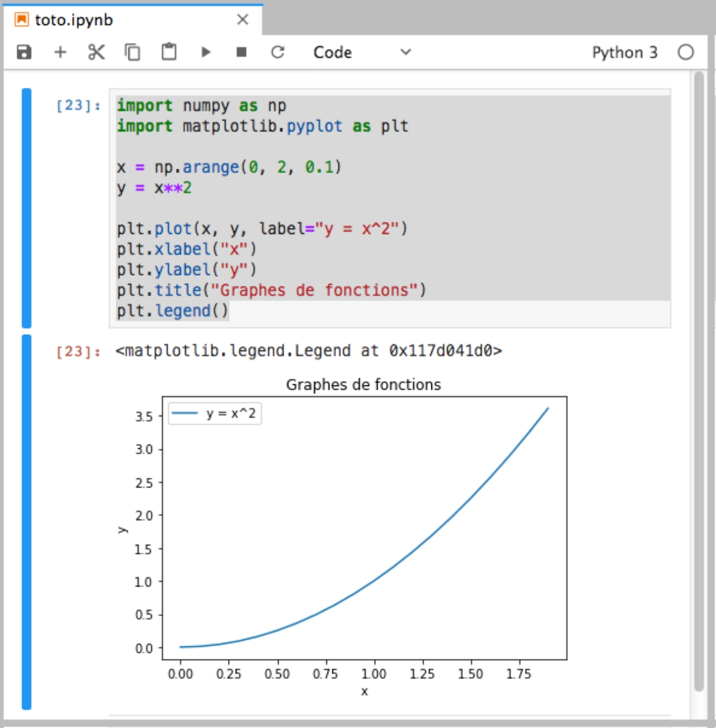Click the x-axis tick label 1.00
Image resolution: width=716 pixels, height=728 pixels.
(x=374, y=674)
